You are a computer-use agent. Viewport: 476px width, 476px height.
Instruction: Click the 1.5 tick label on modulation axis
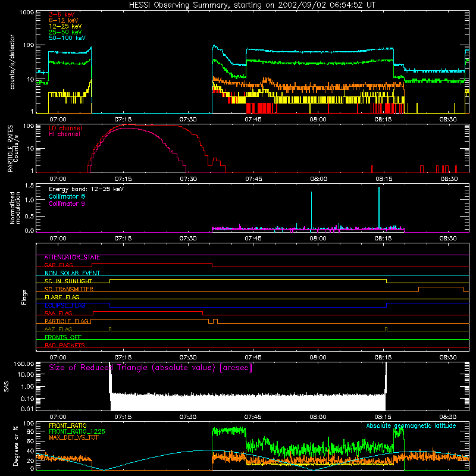point(29,186)
